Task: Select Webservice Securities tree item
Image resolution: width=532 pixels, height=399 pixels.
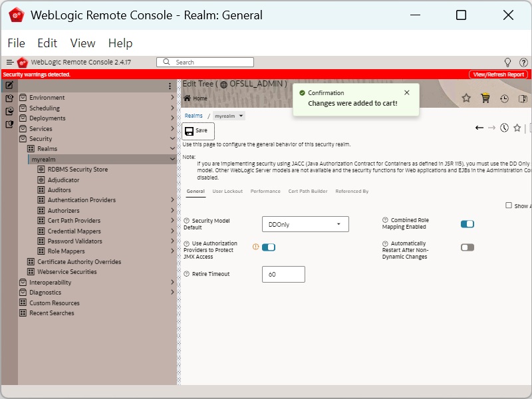Action: point(67,272)
